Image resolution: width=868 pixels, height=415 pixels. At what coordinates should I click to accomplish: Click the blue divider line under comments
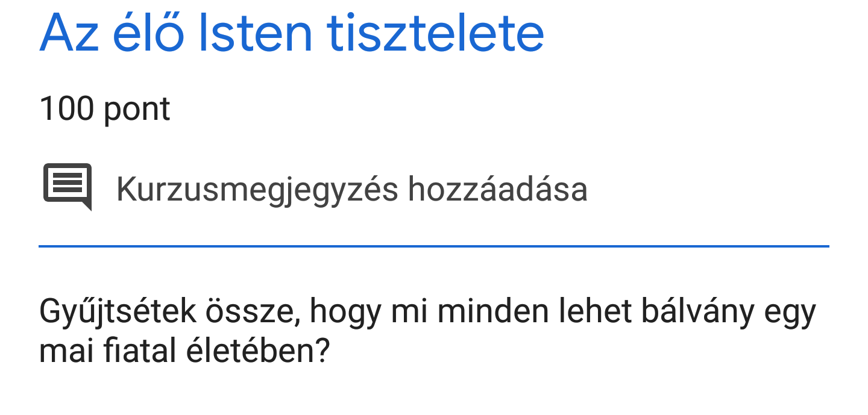coord(434,246)
